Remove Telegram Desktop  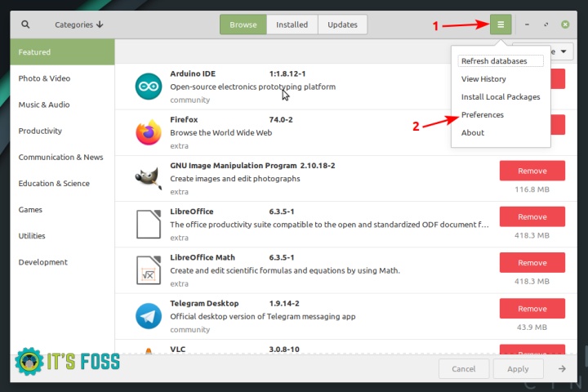click(532, 309)
